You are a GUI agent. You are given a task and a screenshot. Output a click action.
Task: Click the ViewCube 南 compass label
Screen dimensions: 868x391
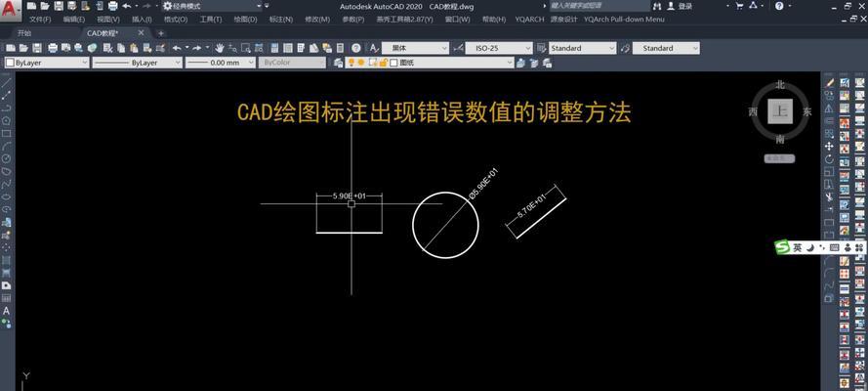(780, 139)
